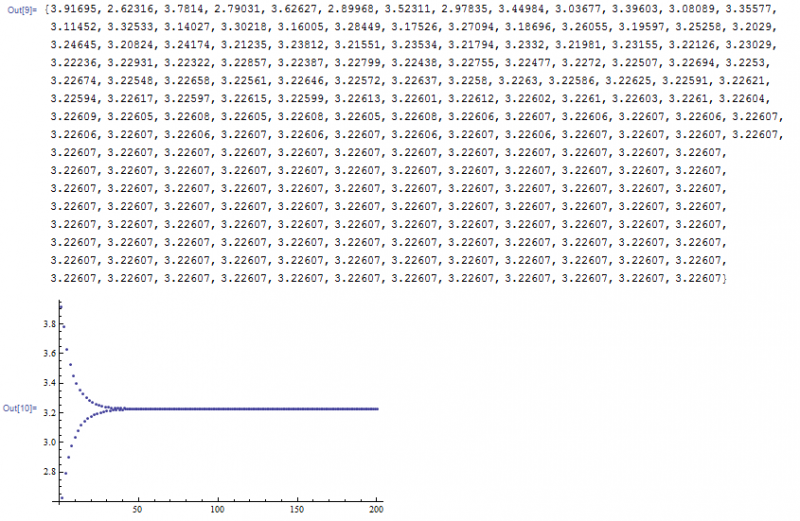Click the value 3.22477
The width and height of the screenshot is (800, 521).
[x=528, y=63]
